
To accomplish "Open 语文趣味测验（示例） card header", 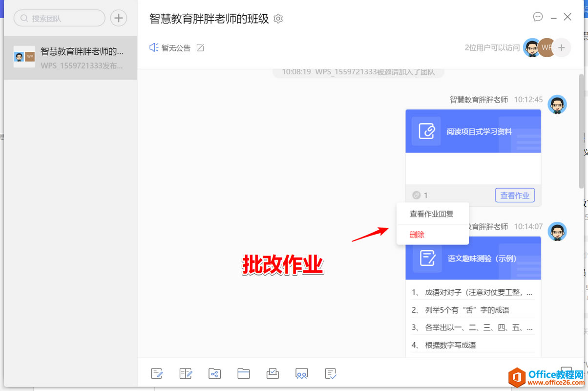I will (473, 258).
